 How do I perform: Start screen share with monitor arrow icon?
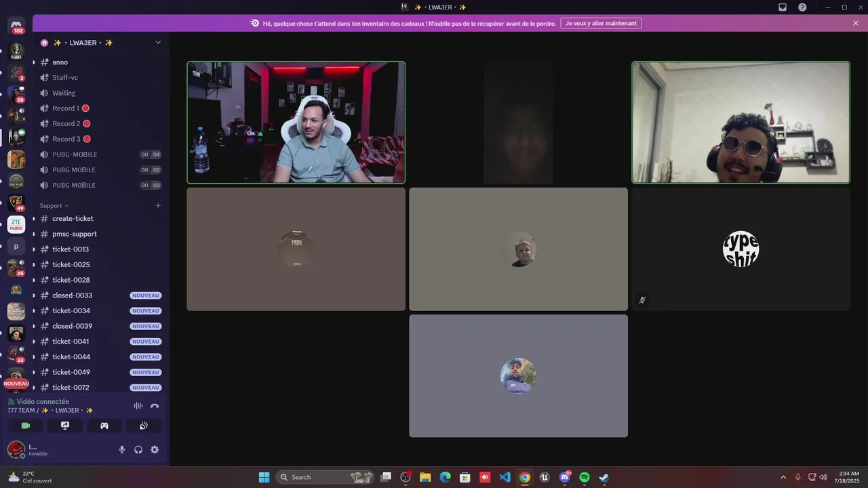[x=65, y=426]
